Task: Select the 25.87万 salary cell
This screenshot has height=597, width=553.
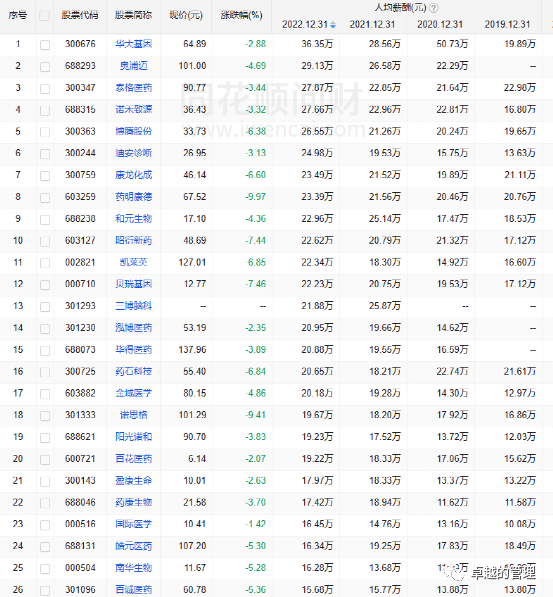Action: 385,306
